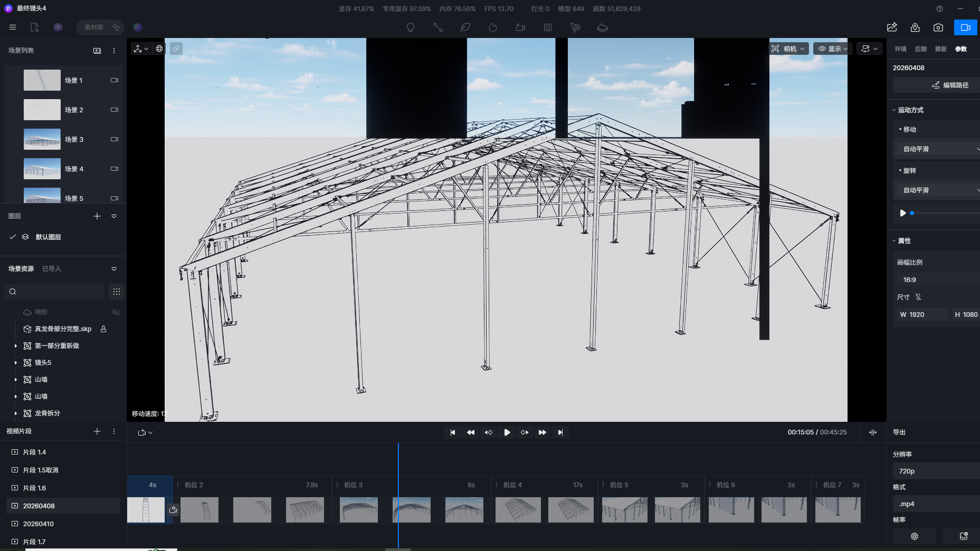
Task: Switch to the 环境 tab
Action: point(900,49)
